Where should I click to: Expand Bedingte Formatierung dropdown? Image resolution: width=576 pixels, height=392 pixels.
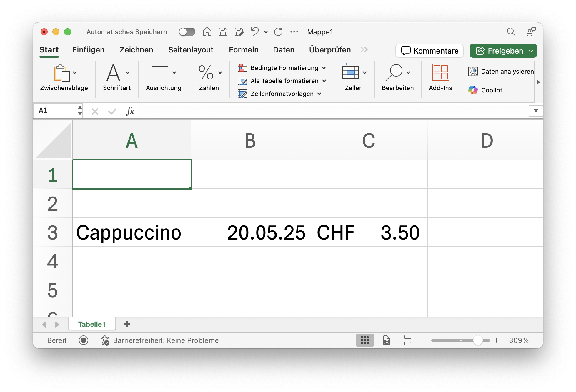pyautogui.click(x=324, y=68)
